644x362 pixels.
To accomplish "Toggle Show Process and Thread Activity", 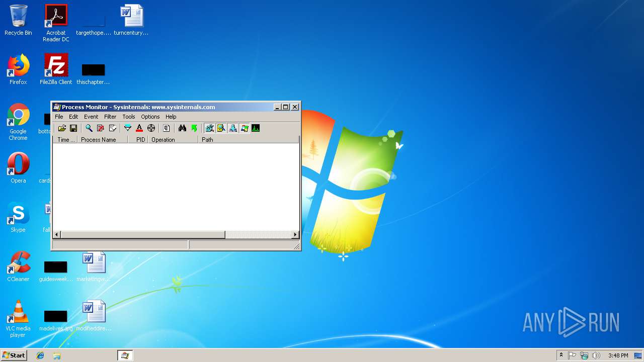I will pyautogui.click(x=244, y=128).
